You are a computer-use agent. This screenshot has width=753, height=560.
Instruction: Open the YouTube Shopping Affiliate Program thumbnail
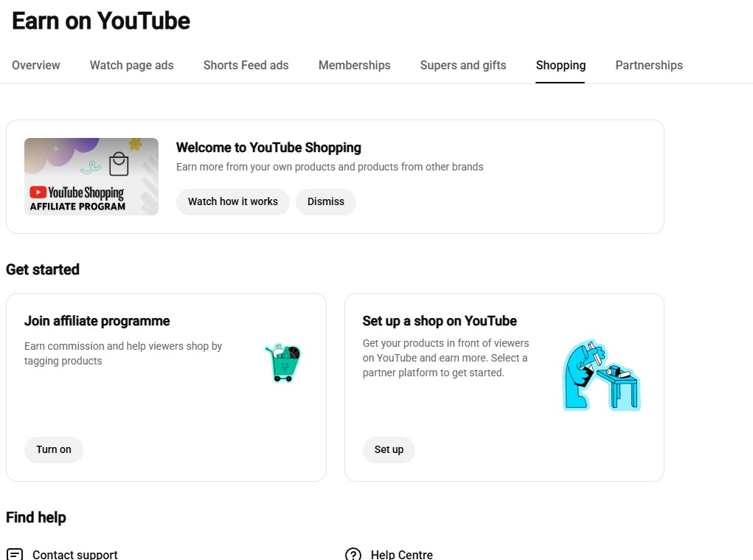[x=91, y=176]
